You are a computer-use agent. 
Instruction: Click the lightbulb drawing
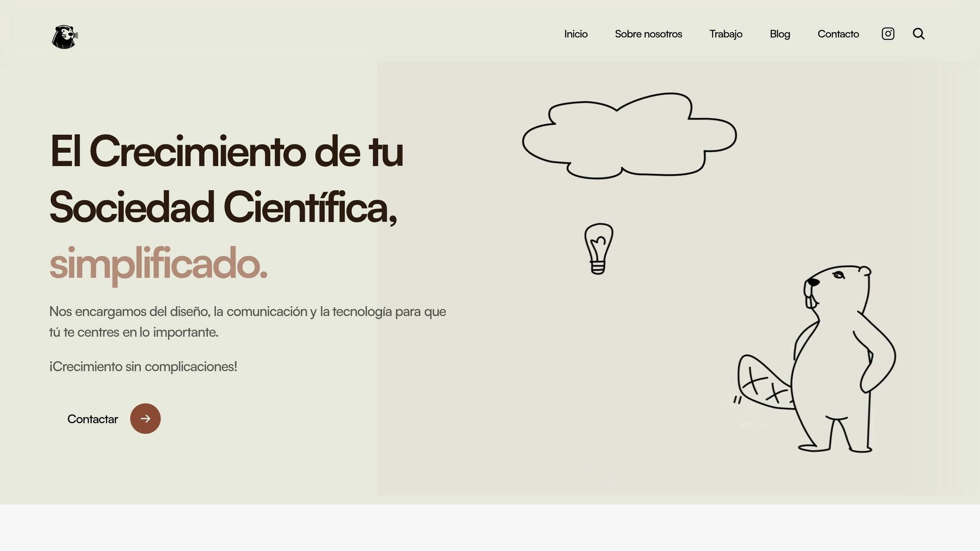(x=598, y=249)
